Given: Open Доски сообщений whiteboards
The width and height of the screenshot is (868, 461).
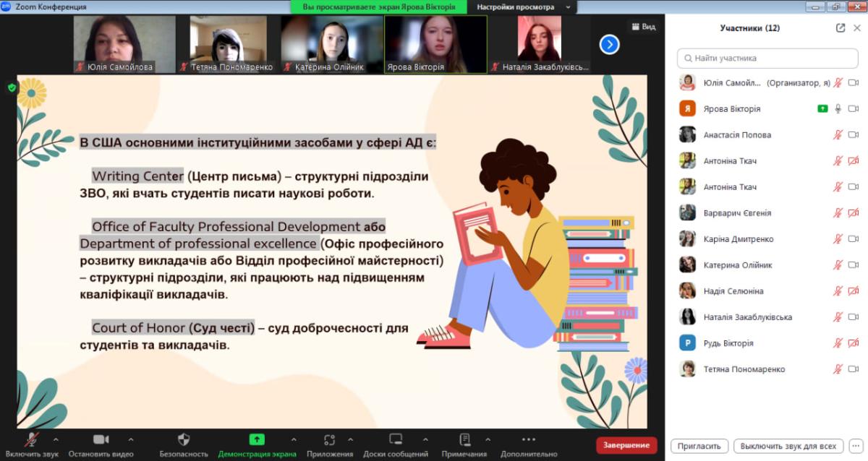Looking at the screenshot, I should tap(396, 439).
